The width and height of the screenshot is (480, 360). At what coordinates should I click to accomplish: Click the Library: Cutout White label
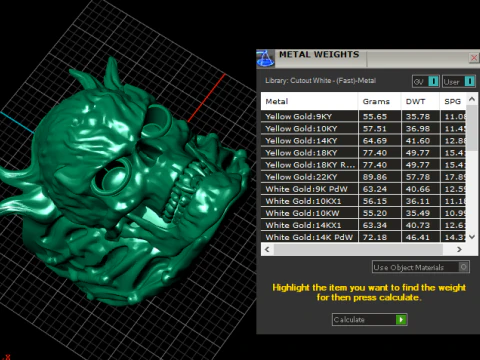(320, 81)
